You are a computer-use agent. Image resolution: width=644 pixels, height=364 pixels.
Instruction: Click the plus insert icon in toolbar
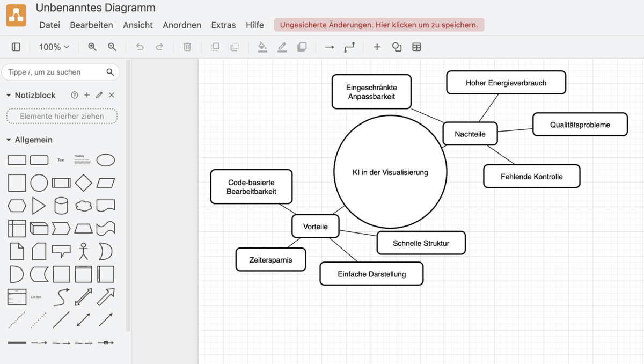click(x=377, y=47)
